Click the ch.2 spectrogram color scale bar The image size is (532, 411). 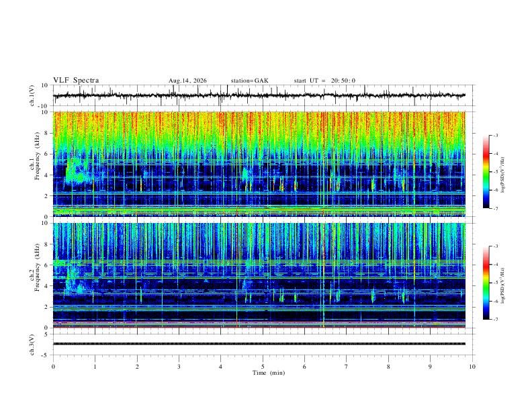[486, 283]
